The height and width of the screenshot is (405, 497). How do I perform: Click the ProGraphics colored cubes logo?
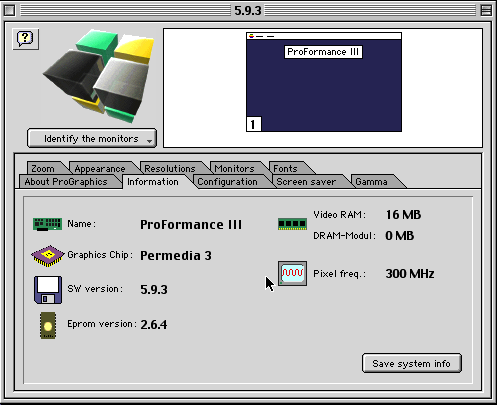[x=99, y=76]
